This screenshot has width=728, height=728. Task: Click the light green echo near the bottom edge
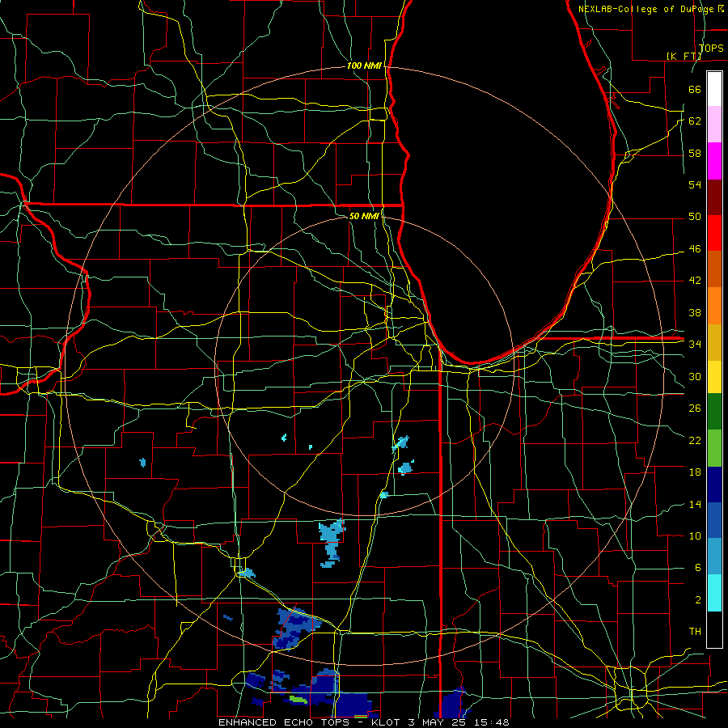tap(298, 698)
